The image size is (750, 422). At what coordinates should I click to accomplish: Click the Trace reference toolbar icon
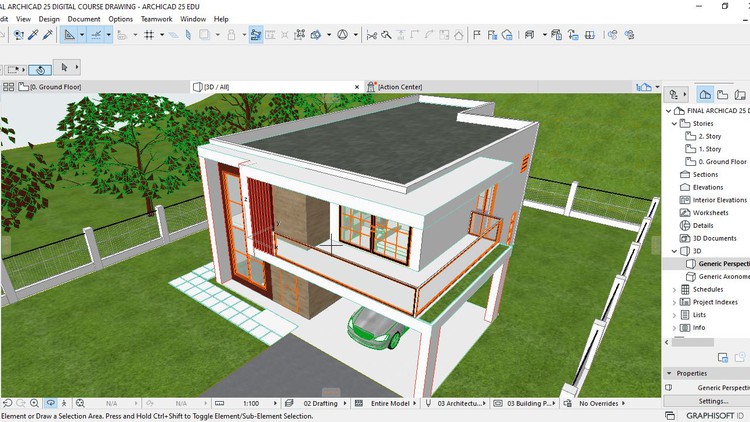[x=255, y=35]
